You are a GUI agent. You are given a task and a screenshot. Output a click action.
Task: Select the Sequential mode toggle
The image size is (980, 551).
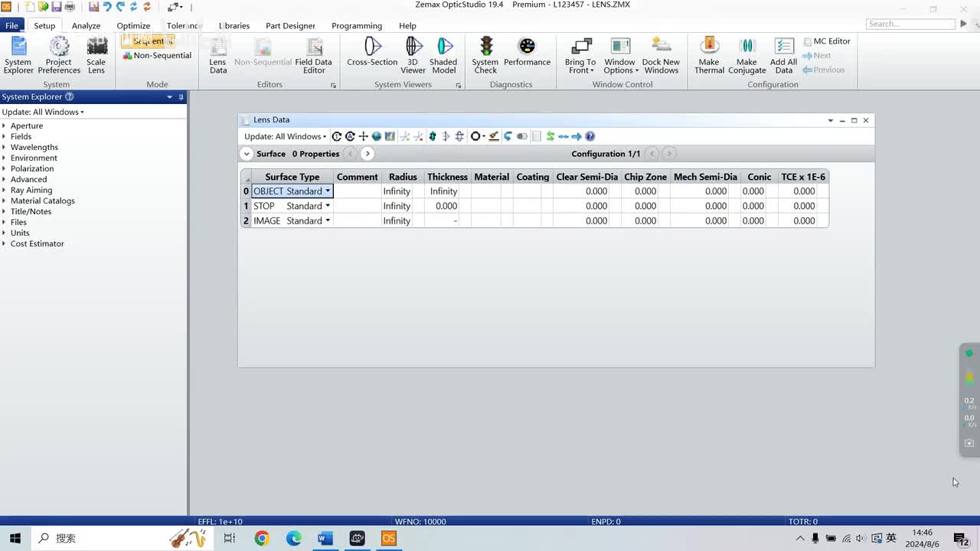pos(149,41)
